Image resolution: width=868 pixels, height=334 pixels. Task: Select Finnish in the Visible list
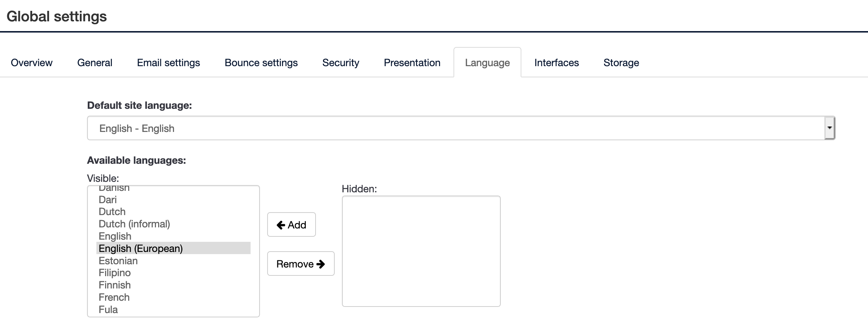point(115,285)
